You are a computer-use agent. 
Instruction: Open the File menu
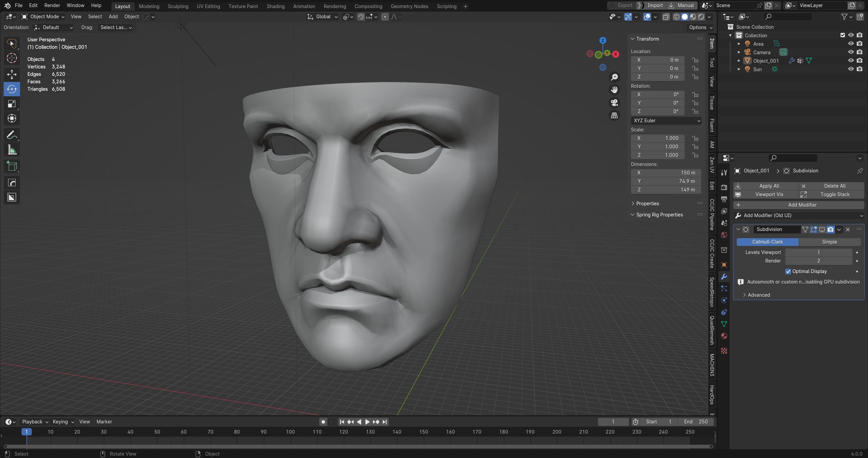[19, 5]
